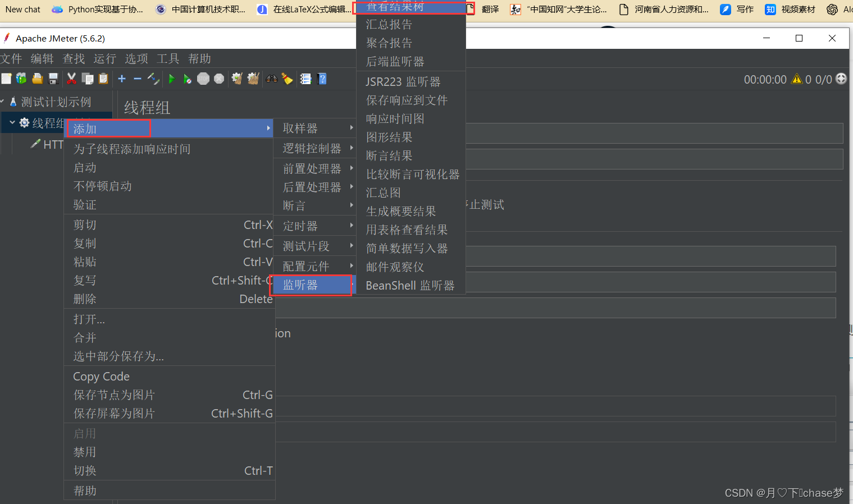The image size is (853, 504).
Task: Click the JMeter feather title bar icon
Action: [6, 38]
